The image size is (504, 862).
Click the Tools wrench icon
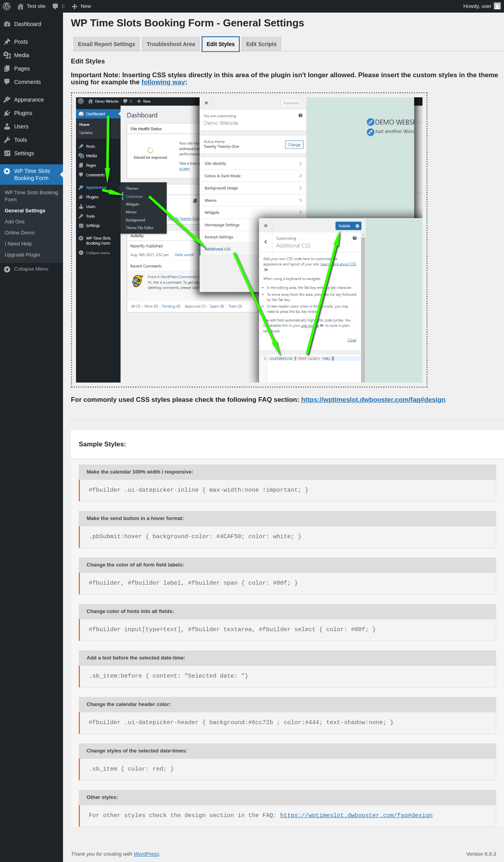coord(7,140)
